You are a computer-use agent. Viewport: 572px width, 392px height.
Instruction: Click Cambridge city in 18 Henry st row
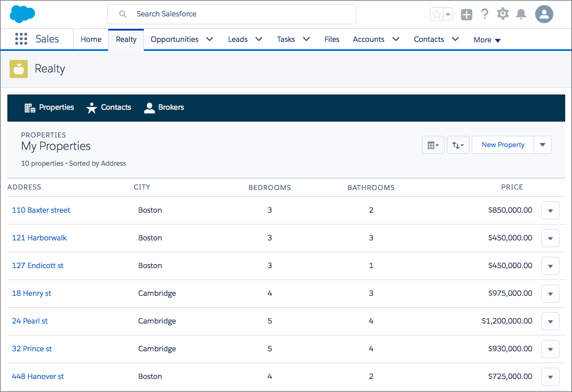(157, 293)
